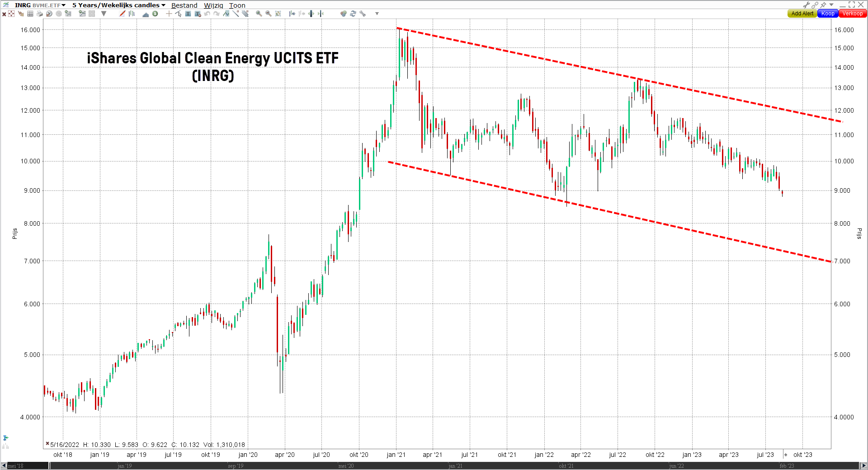Add a text annotation with T icon
The width and height of the screenshot is (868, 470).
[x=188, y=14]
